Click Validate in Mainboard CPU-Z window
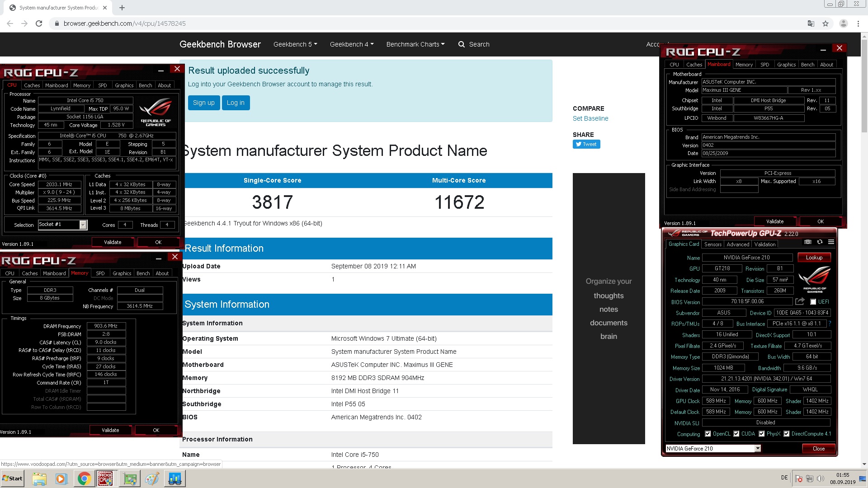The image size is (868, 488). click(775, 221)
